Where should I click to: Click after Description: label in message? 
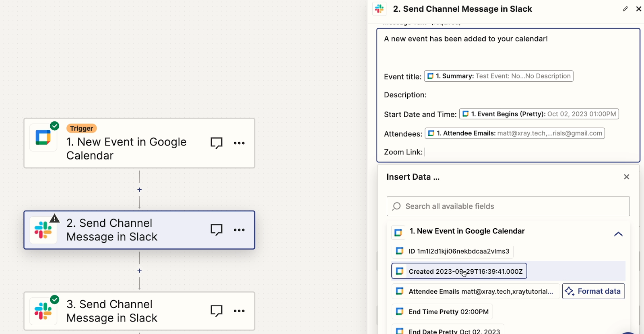point(428,95)
